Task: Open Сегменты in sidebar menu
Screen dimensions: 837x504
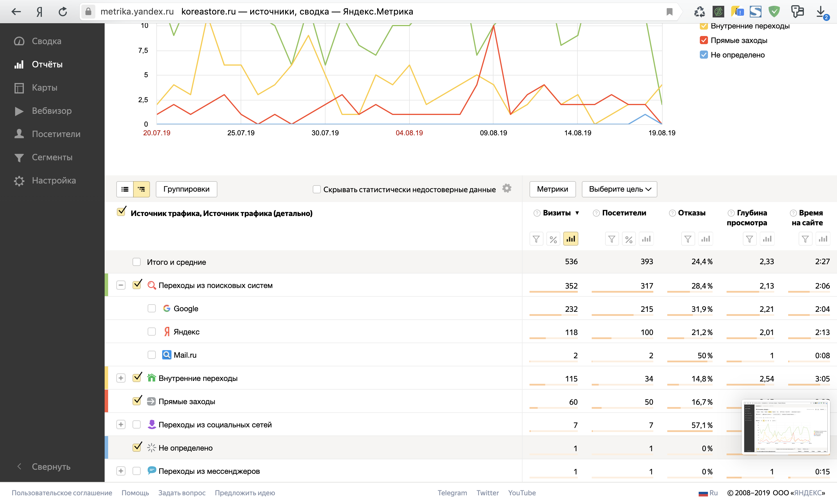Action: (52, 157)
